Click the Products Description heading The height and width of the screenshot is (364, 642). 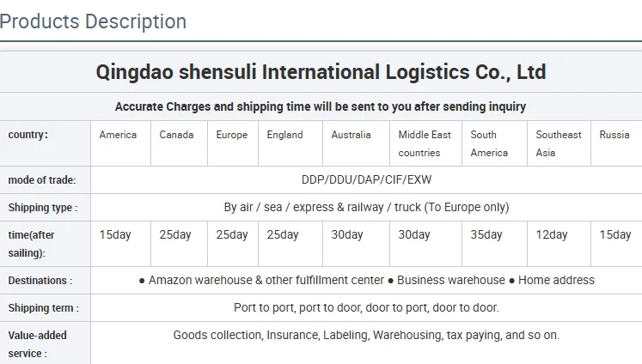93,21
